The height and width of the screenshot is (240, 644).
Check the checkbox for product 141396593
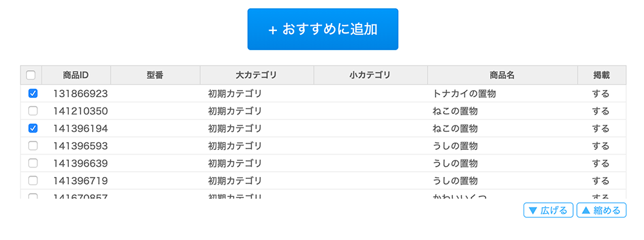coord(33,145)
